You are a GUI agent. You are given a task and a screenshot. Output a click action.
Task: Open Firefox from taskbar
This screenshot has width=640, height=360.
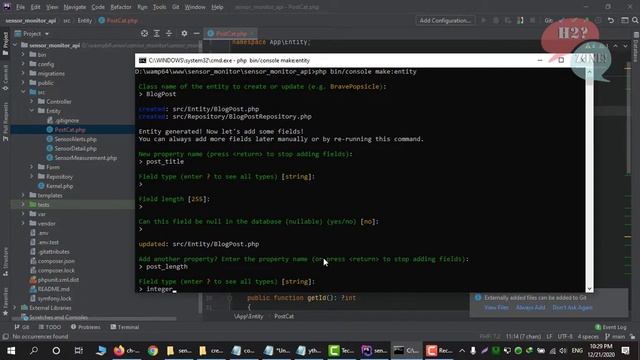tap(126, 351)
